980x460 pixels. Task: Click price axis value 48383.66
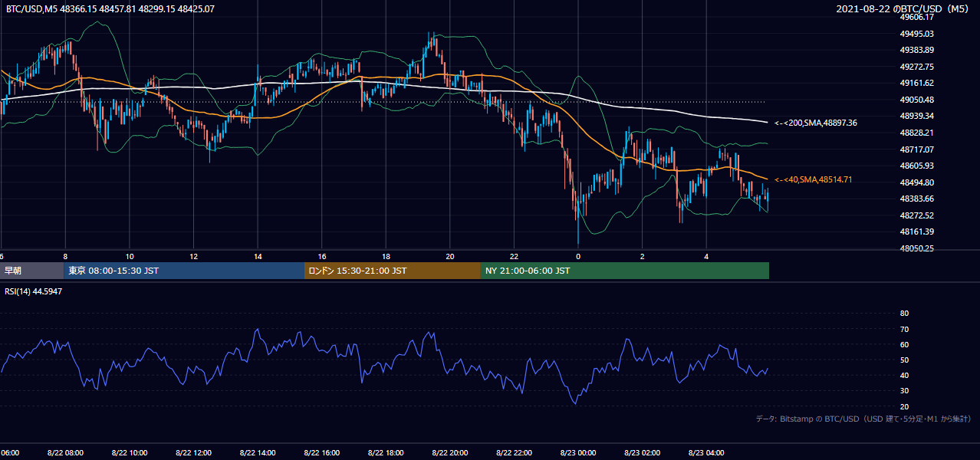917,199
